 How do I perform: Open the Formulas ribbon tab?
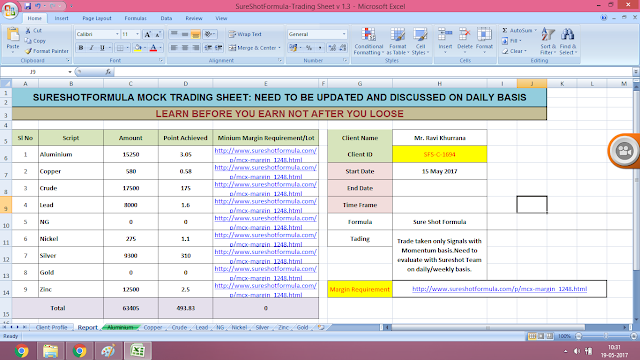(135, 18)
